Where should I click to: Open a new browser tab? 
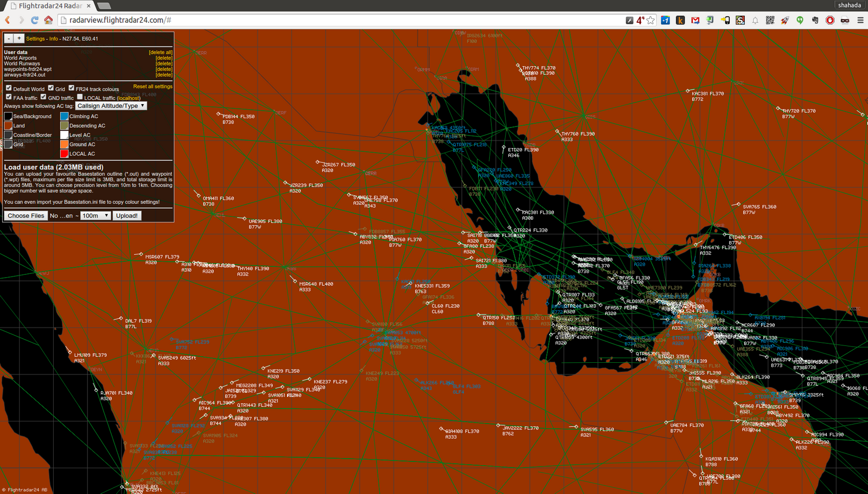[104, 6]
